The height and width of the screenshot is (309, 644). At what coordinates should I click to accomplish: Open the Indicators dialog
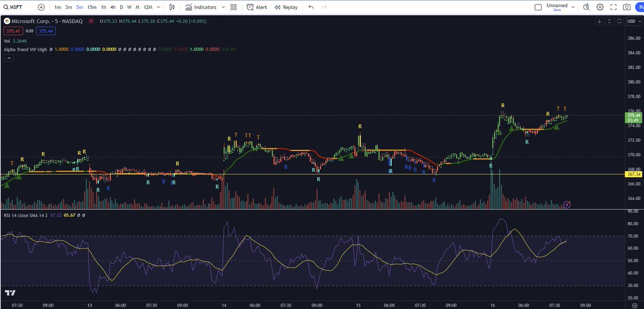201,8
